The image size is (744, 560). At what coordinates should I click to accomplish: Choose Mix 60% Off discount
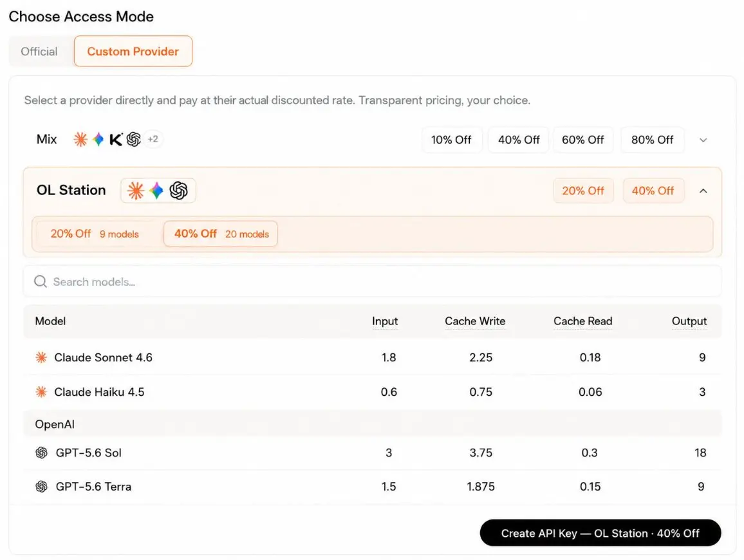[x=582, y=140]
